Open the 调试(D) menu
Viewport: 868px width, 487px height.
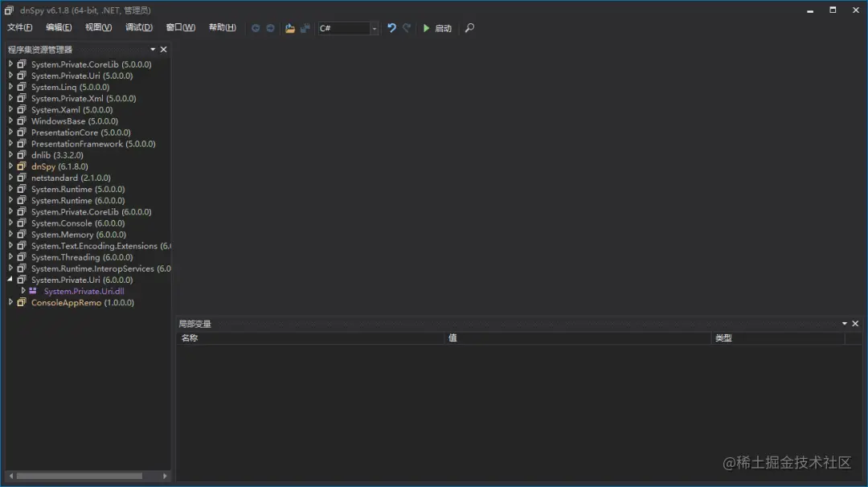(x=139, y=27)
